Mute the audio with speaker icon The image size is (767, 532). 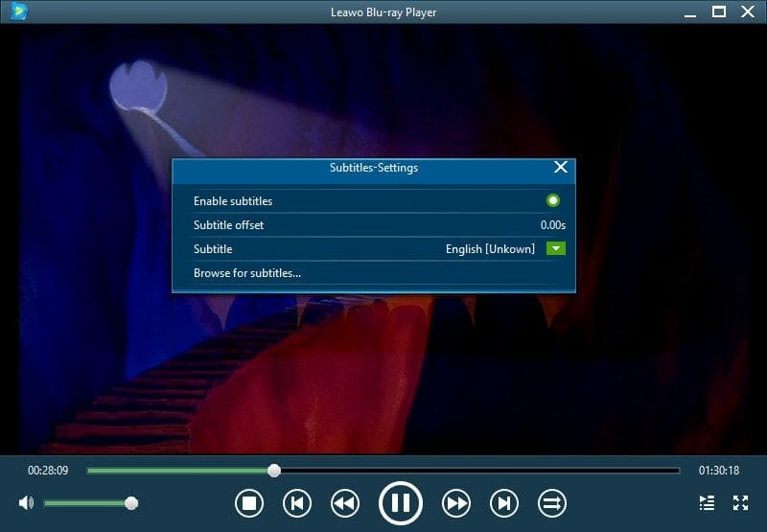[26, 502]
